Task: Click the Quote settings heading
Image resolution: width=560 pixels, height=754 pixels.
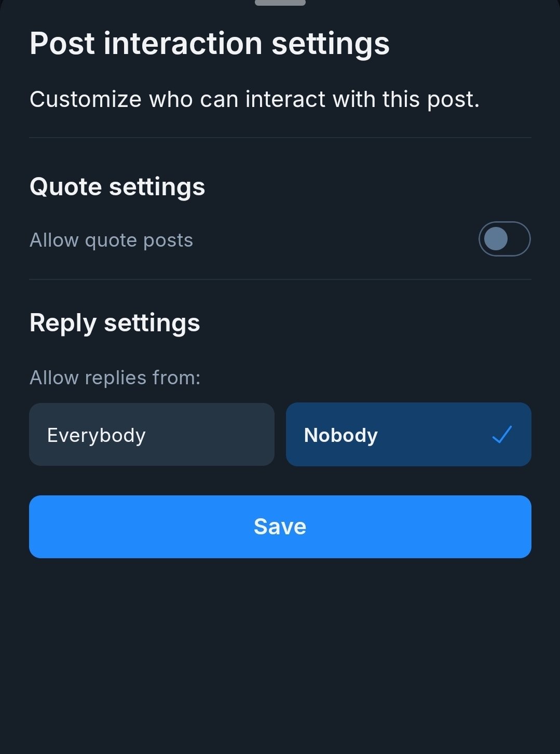Action: [117, 187]
